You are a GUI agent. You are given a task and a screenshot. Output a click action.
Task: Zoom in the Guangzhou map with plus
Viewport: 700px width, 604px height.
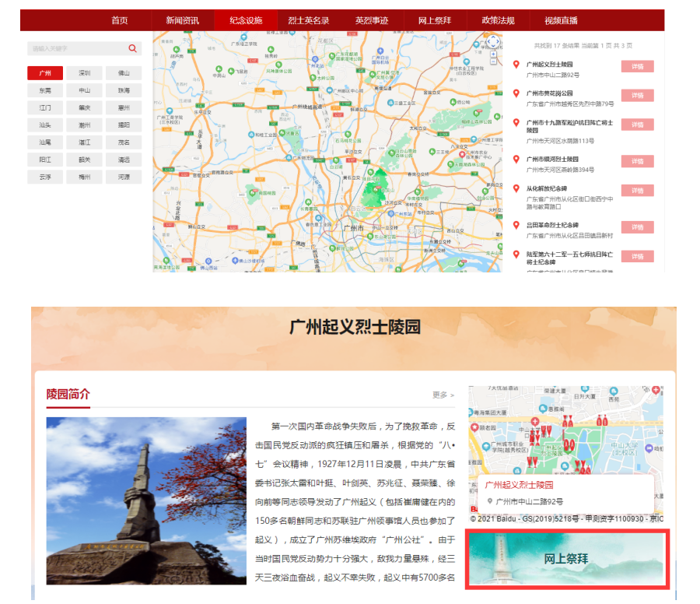tap(493, 54)
